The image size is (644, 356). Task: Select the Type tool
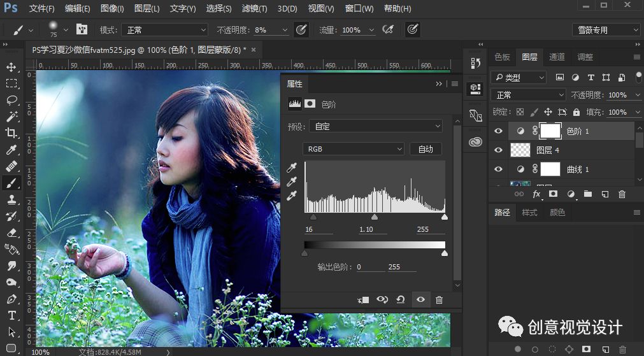tap(11, 315)
